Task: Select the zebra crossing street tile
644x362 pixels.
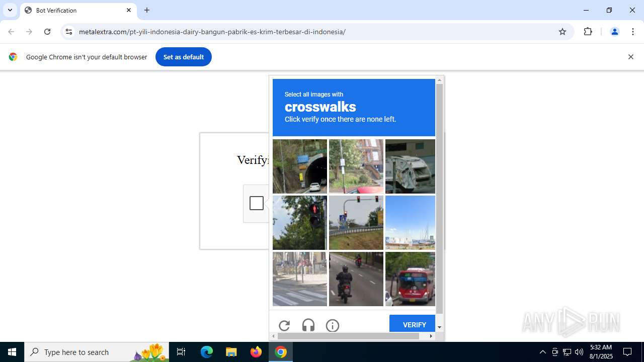Action: (300, 279)
